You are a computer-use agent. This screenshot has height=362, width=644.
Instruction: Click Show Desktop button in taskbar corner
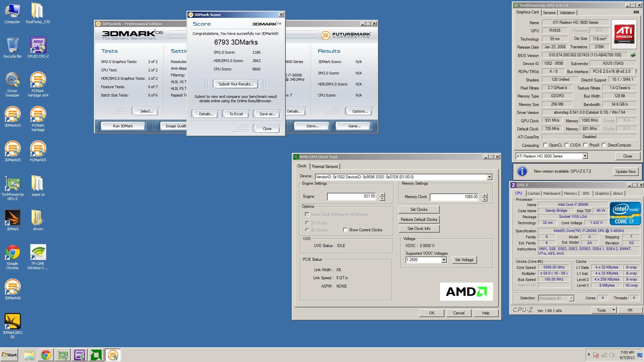(640, 355)
